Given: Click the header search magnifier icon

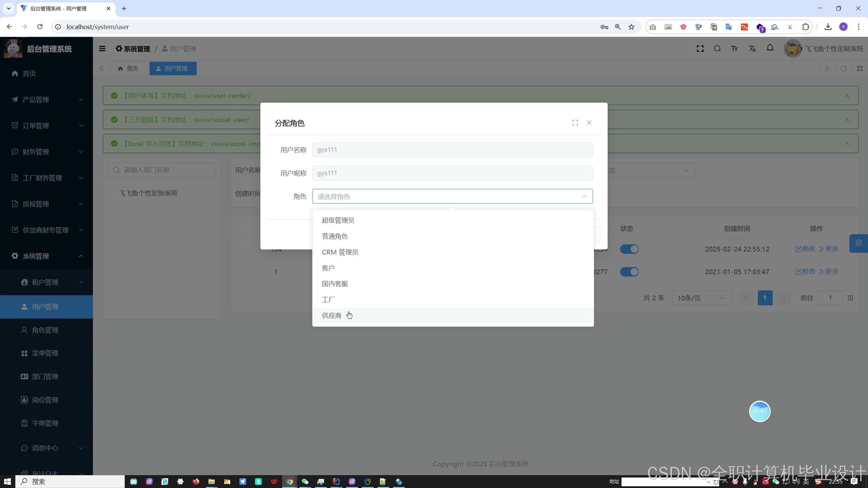Looking at the screenshot, I should [717, 49].
